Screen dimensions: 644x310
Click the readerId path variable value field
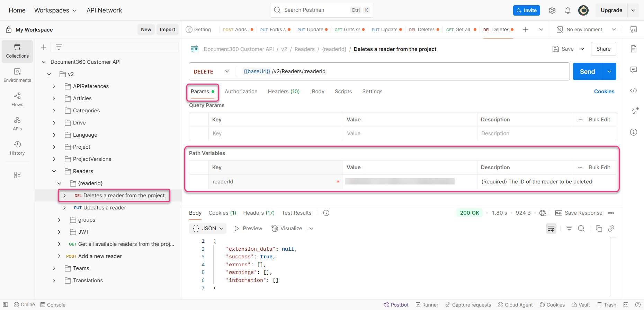[410, 181]
